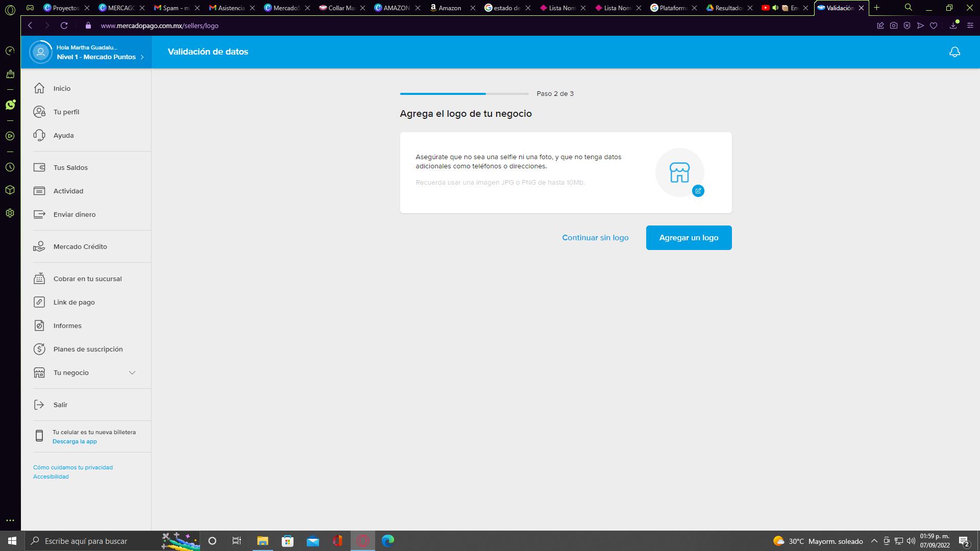980x551 pixels.
Task: Click the Paso 2 de 3 progress bar
Action: [x=464, y=94]
